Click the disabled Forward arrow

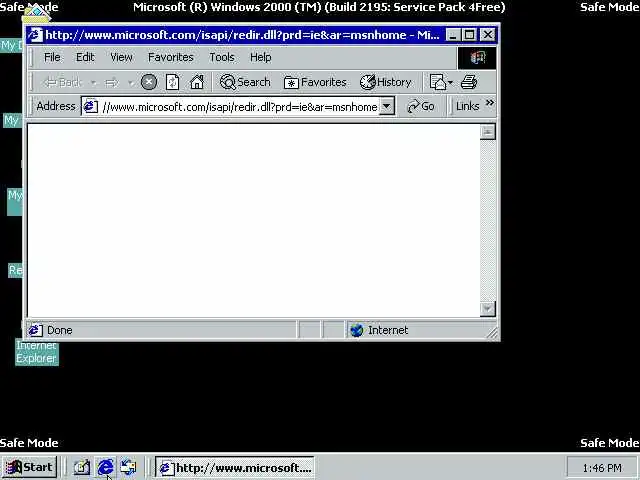point(111,82)
